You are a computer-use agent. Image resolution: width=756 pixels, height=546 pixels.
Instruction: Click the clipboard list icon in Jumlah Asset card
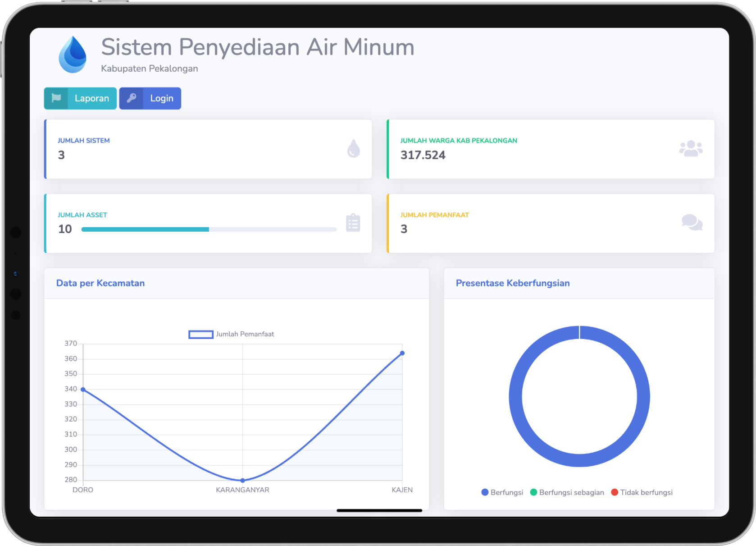click(353, 223)
